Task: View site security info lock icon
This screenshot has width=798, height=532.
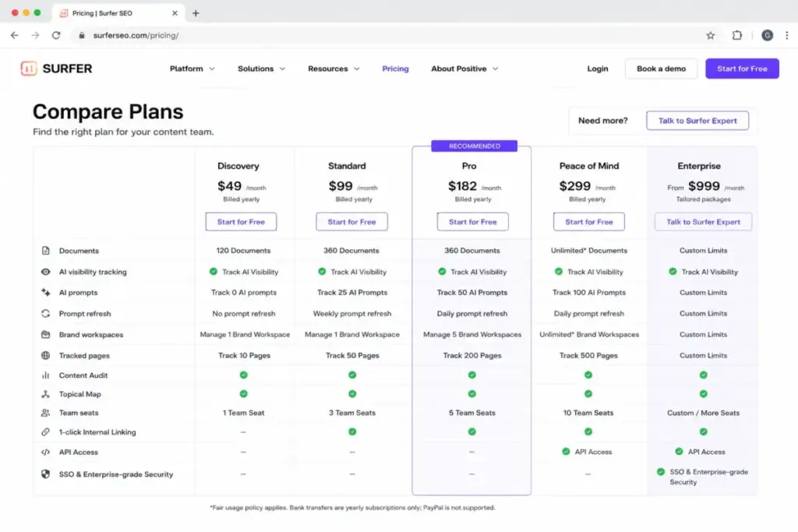Action: pyautogui.click(x=81, y=35)
